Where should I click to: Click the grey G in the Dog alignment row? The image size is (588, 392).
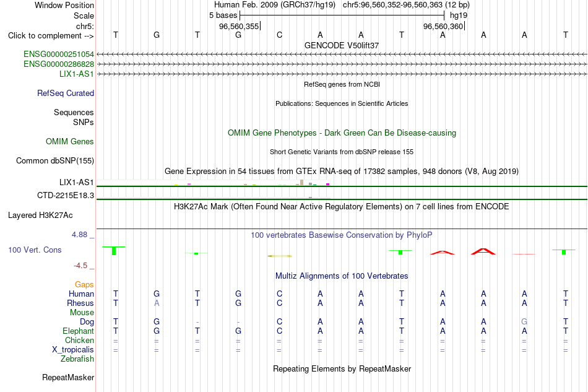[524, 322]
